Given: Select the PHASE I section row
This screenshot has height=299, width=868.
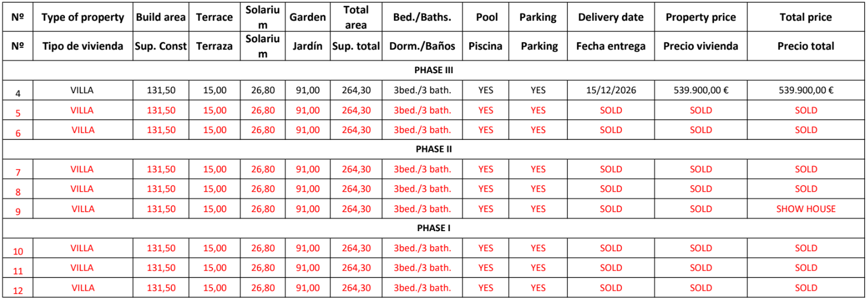Looking at the screenshot, I should (x=433, y=228).
